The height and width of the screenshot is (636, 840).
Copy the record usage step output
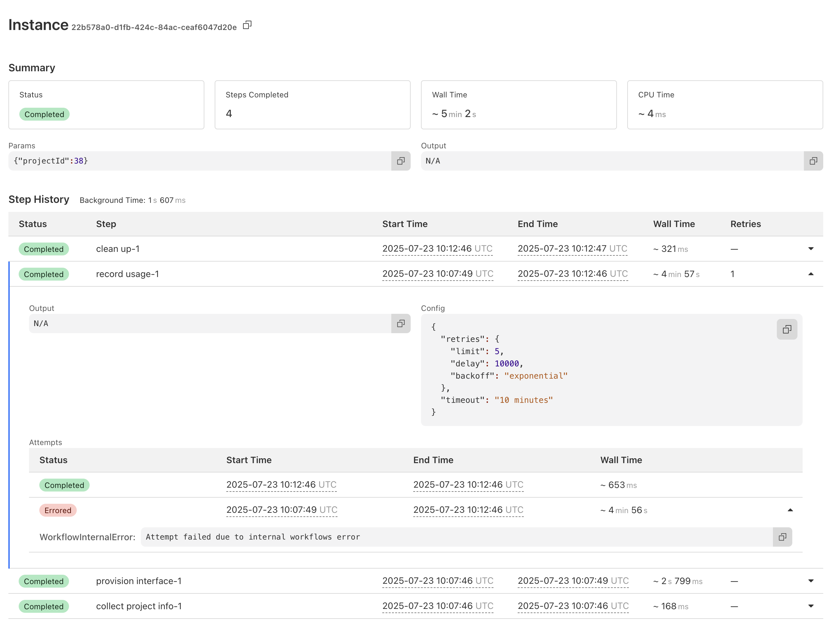tap(401, 324)
